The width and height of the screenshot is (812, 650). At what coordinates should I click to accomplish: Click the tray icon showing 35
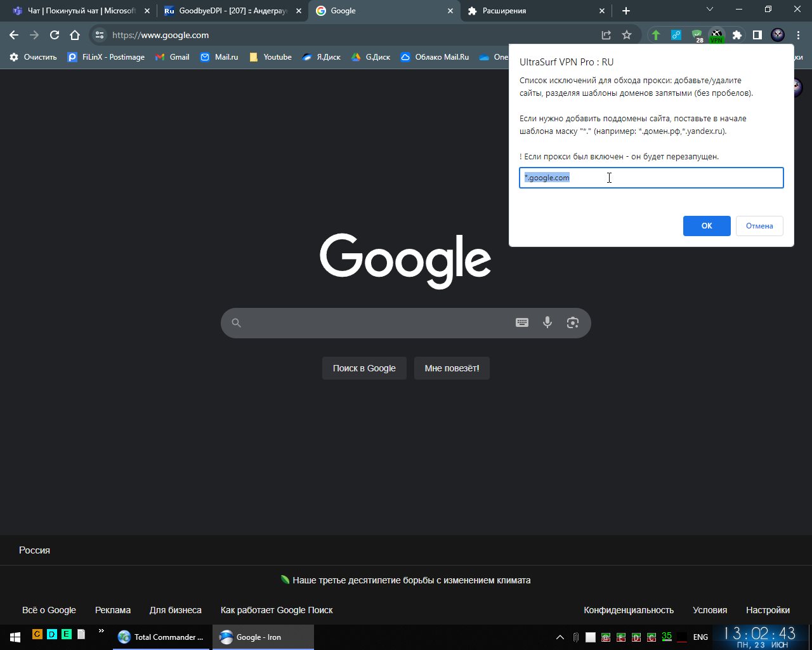click(667, 636)
